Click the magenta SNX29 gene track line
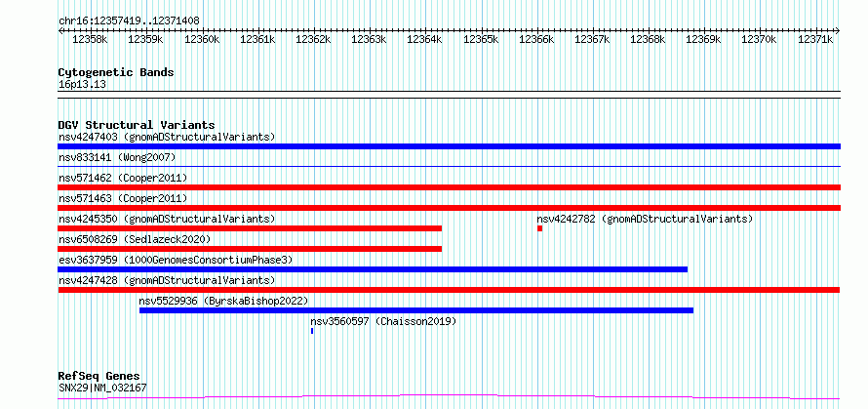Image resolution: width=868 pixels, height=409 pixels. point(449,397)
